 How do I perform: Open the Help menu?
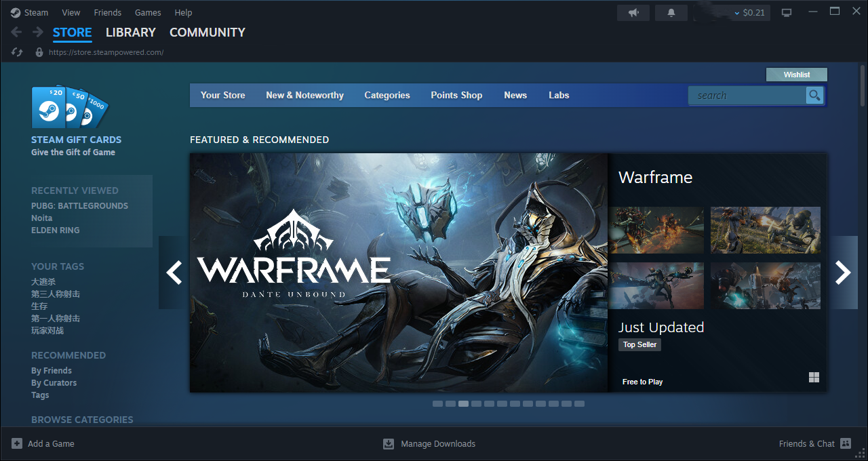tap(183, 12)
